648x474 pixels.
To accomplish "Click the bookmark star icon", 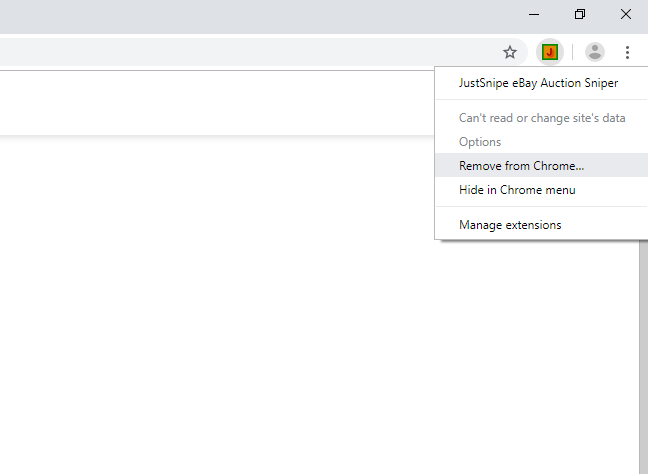I will pyautogui.click(x=510, y=52).
